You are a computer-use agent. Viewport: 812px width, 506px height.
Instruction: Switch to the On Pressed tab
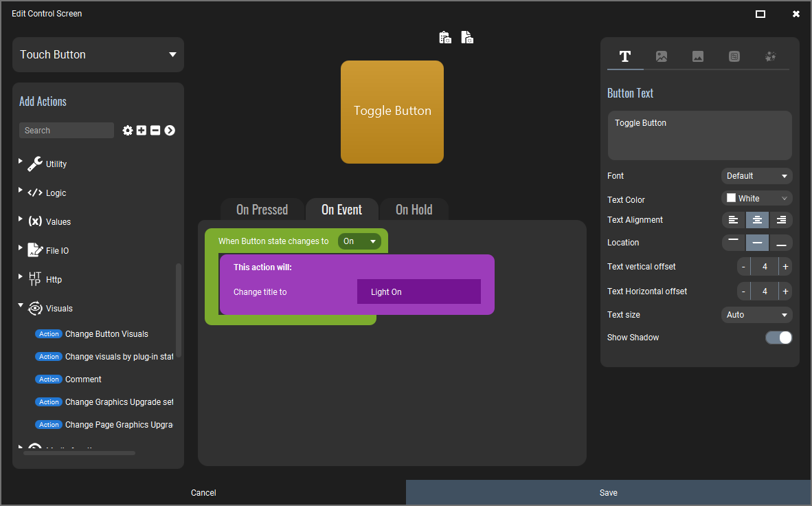click(262, 209)
